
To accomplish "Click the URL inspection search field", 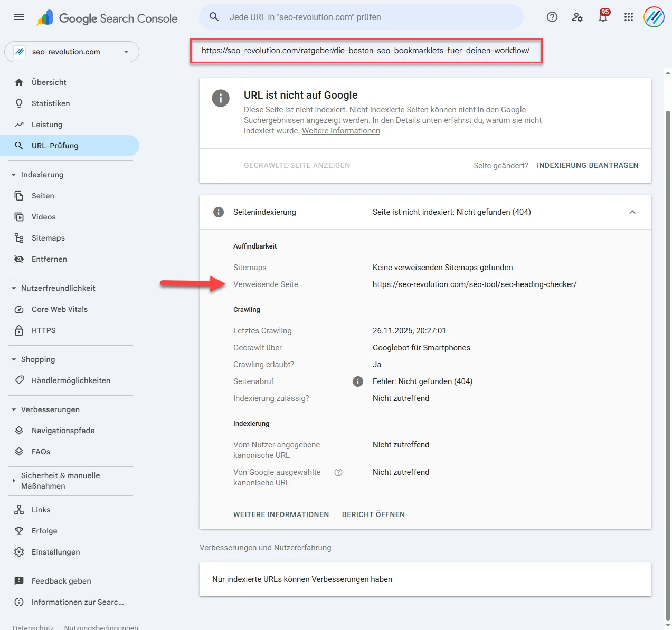I will [x=361, y=16].
